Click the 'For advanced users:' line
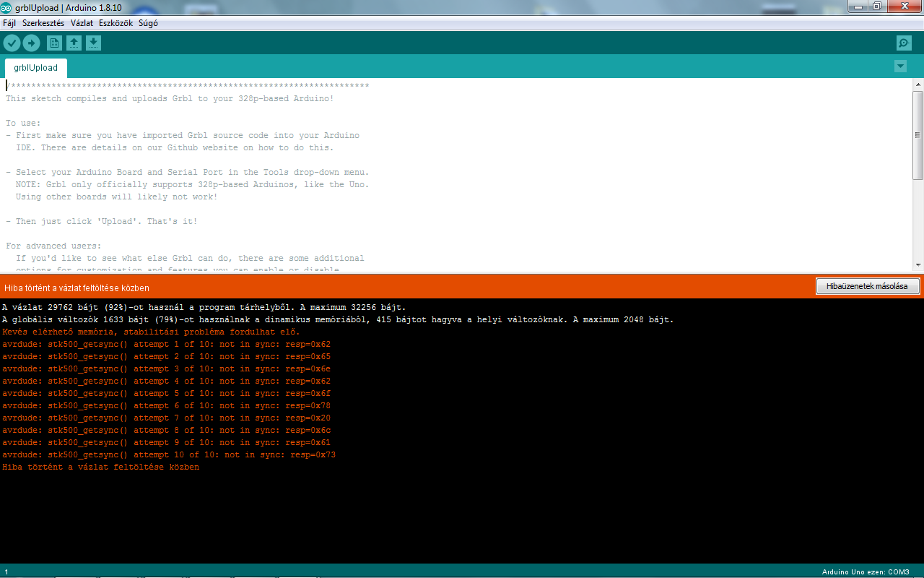The height and width of the screenshot is (578, 924). click(x=53, y=246)
